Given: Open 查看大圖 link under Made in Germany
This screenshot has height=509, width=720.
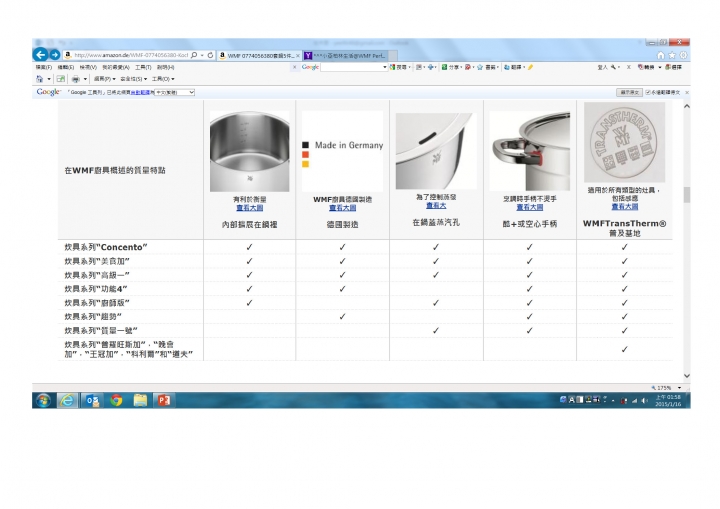Looking at the screenshot, I should pyautogui.click(x=343, y=208).
